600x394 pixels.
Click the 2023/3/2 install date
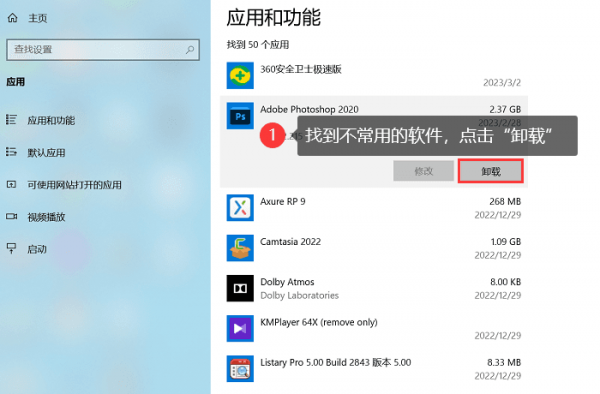tap(502, 83)
